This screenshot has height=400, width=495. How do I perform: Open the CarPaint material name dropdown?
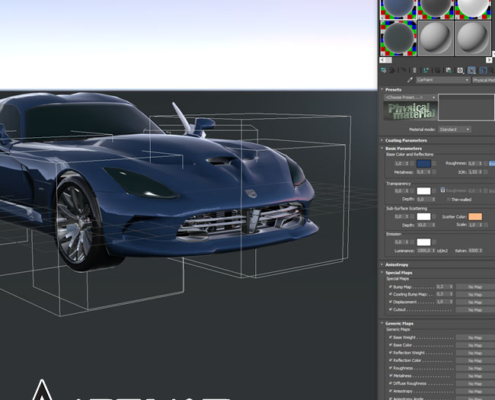[443, 80]
